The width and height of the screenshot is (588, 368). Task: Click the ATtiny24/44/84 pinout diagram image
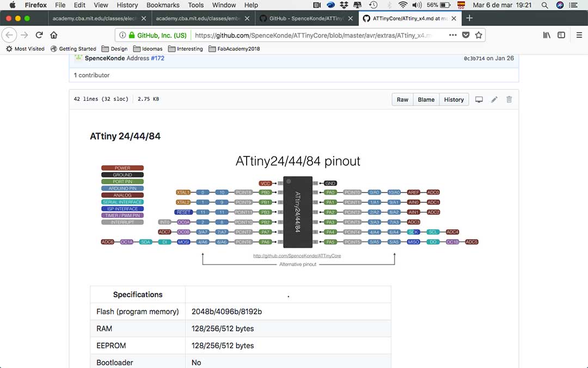coord(290,210)
